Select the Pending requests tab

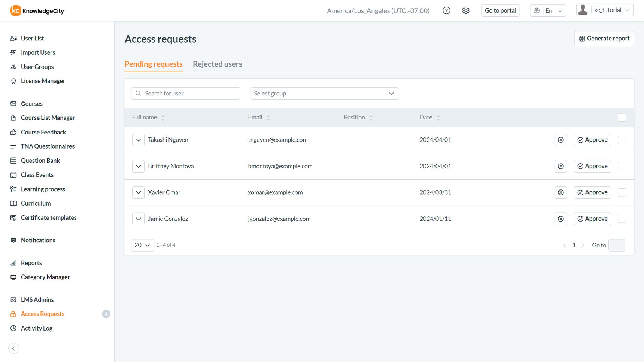point(154,64)
